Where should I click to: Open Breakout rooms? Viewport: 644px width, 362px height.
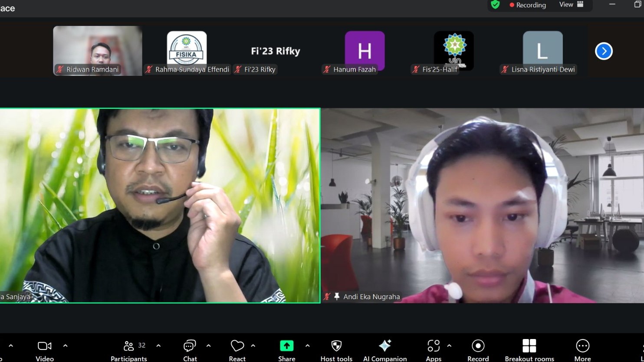pos(529,346)
